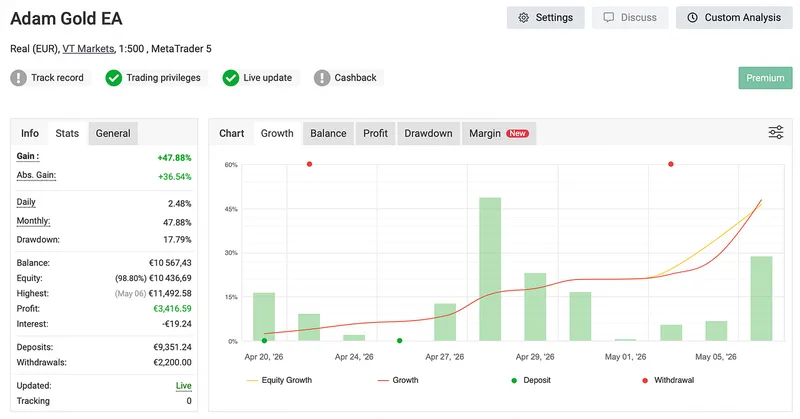Viewport: 800px width, 419px height.
Task: Click the €10 567,43 balance value
Action: pos(170,263)
